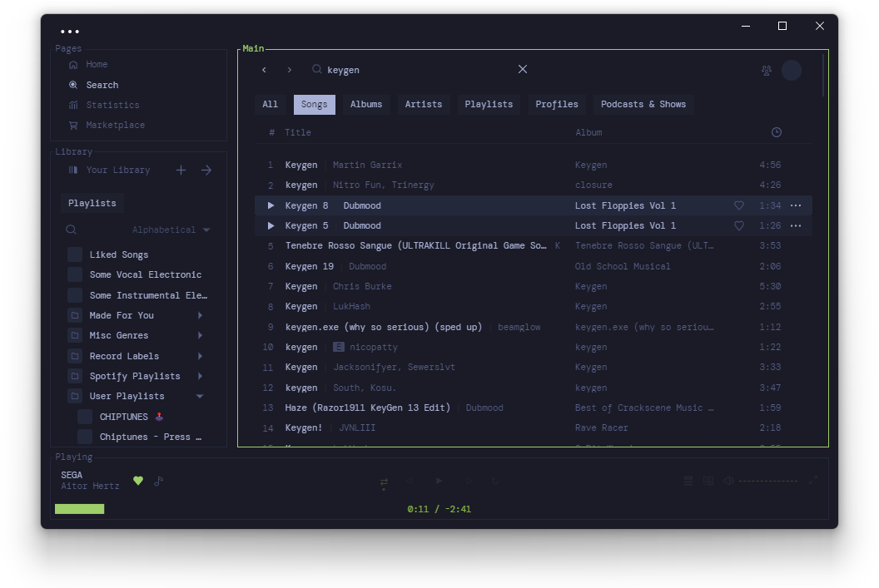Open the connect to device icon
The height and width of the screenshot is (588, 879).
pos(708,481)
